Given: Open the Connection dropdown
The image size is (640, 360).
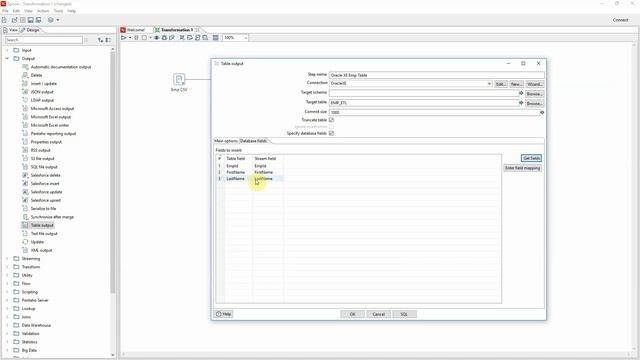Looking at the screenshot, I should (489, 84).
